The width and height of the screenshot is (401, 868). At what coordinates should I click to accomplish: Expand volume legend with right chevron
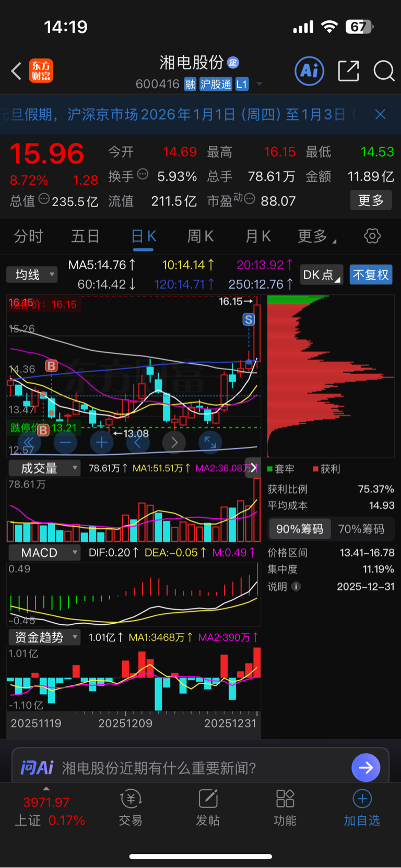[254, 468]
